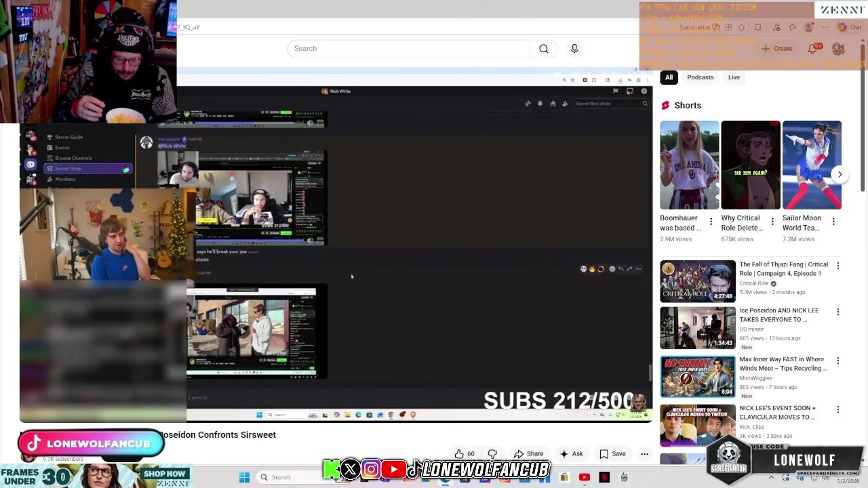The width and height of the screenshot is (868, 488).
Task: Open The Fall of Thjazi Fang video title
Action: tap(783, 269)
